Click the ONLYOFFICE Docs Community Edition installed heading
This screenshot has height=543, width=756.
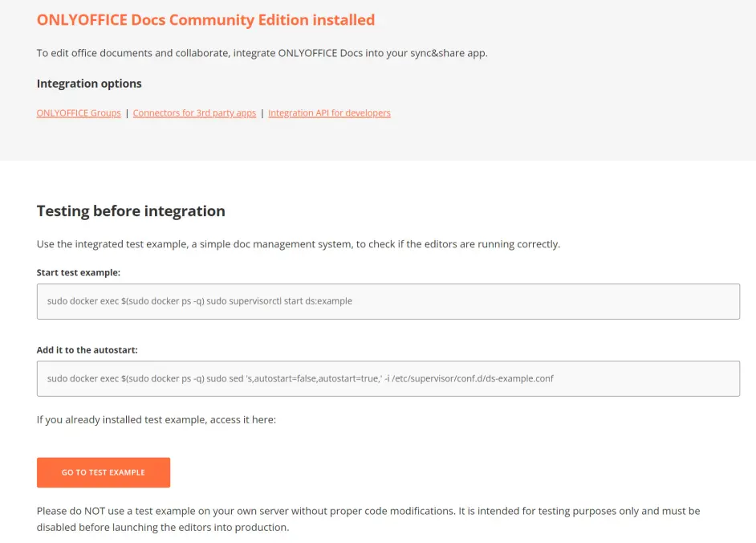pyautogui.click(x=206, y=20)
